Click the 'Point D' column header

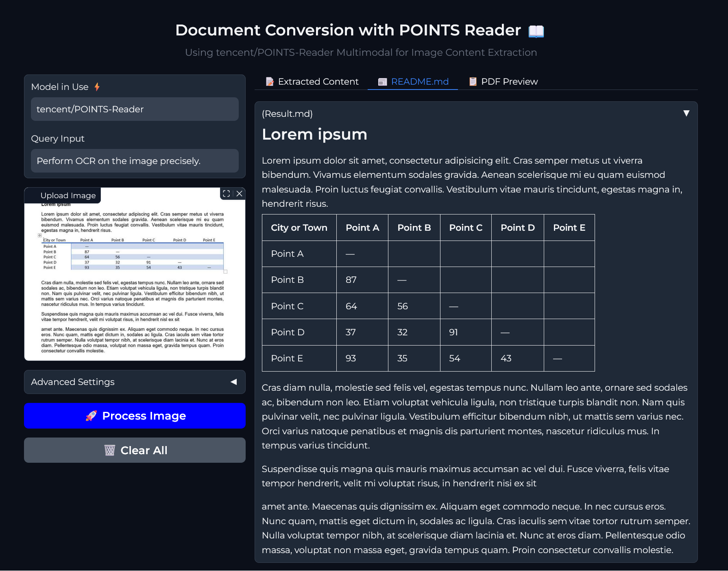(x=518, y=228)
